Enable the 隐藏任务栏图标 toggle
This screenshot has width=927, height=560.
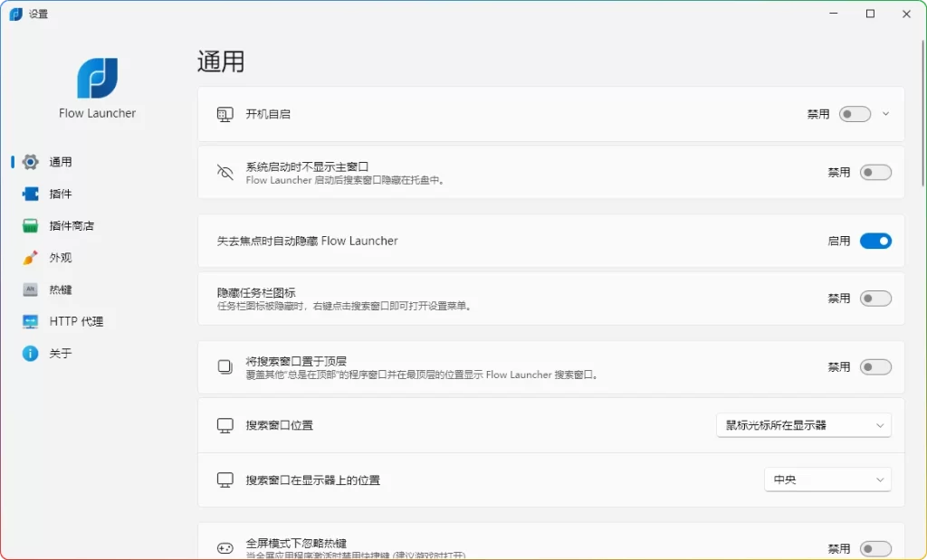[874, 297]
